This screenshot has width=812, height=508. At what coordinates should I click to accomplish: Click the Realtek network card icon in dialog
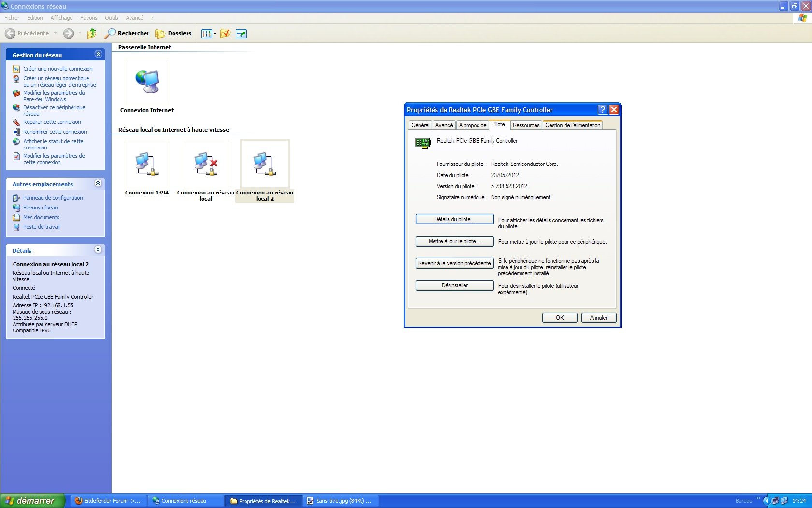[423, 143]
